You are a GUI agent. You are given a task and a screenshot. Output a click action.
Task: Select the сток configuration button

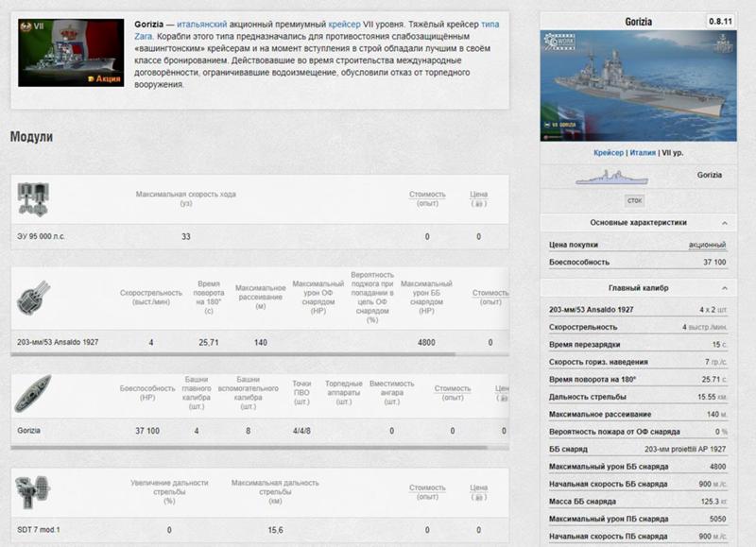(x=634, y=200)
